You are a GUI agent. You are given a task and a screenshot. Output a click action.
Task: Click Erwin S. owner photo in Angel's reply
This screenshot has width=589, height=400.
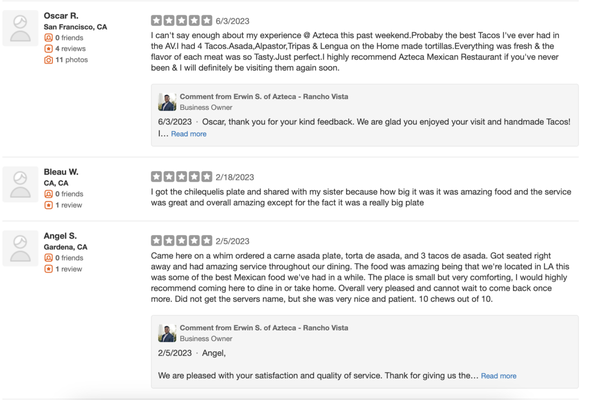167,333
